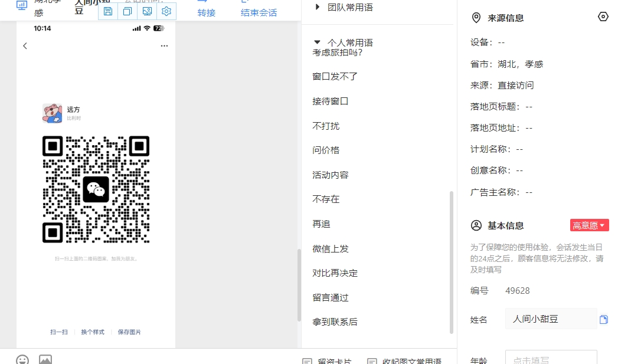This screenshot has height=364, width=618.
Task: Click the quick phrases list scrollbar
Action: point(452,263)
